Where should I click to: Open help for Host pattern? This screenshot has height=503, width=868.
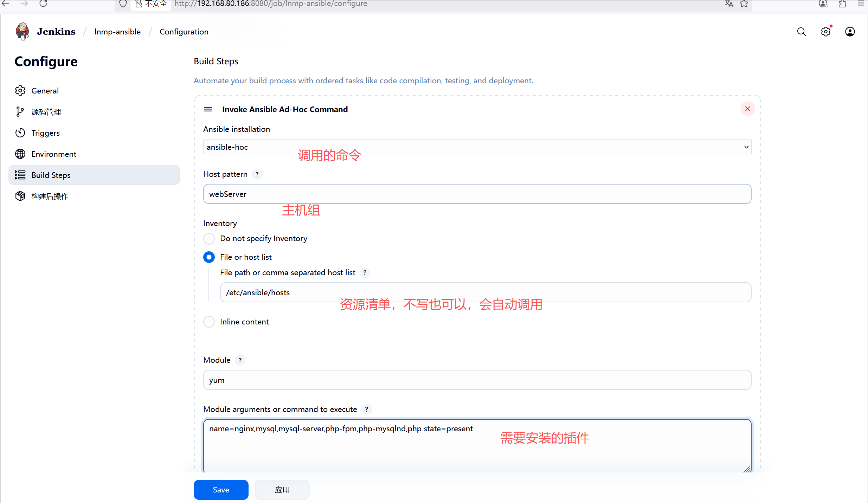(257, 174)
